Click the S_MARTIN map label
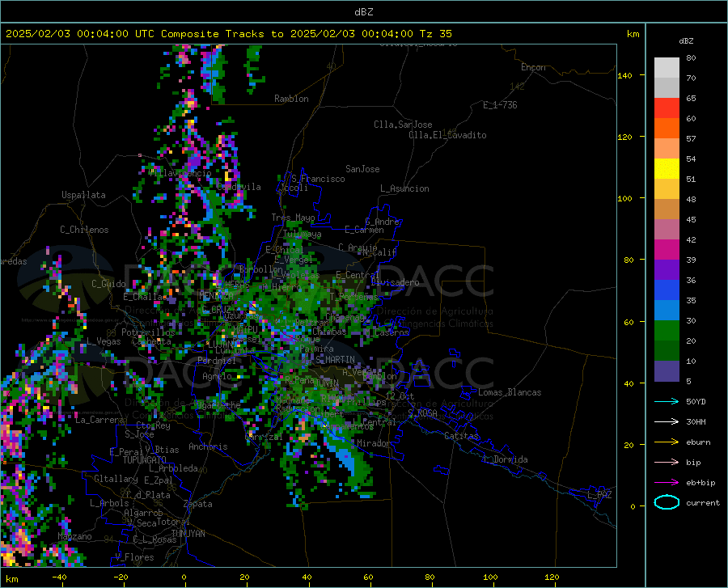Viewport: 728px width, 588px height. [x=335, y=360]
